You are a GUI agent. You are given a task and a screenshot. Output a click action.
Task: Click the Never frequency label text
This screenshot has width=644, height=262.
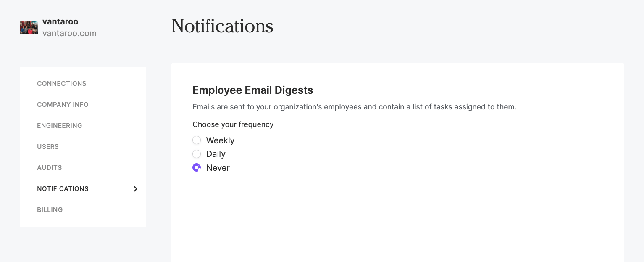218,168
